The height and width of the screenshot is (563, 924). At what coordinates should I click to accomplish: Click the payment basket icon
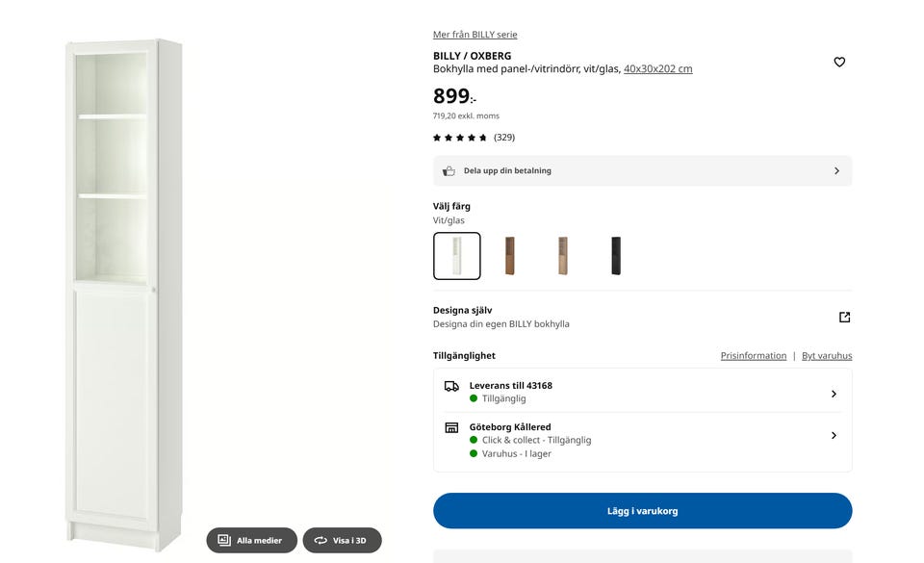449,170
